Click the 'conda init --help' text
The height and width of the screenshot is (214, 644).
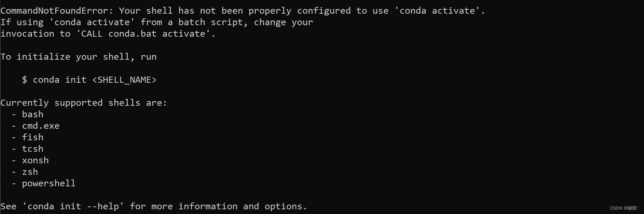coord(73,206)
